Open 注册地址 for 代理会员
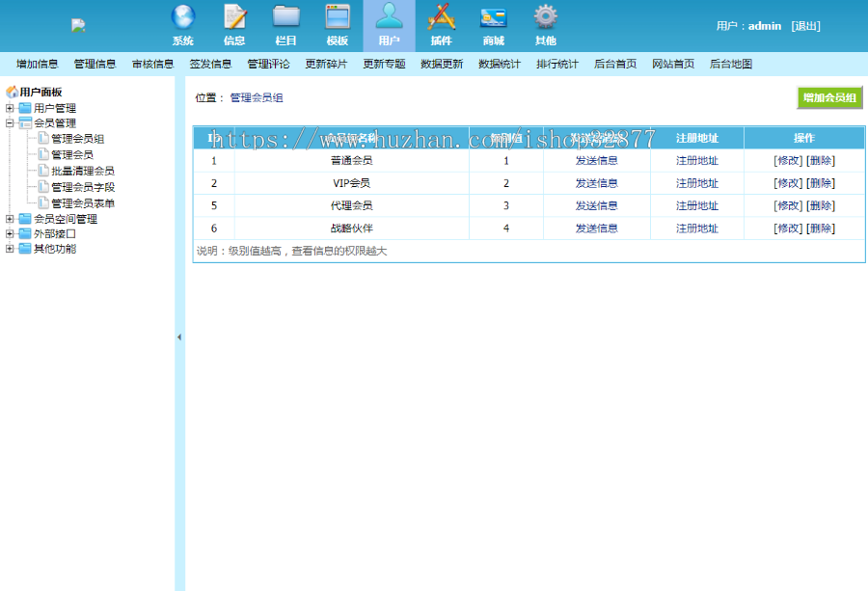Image resolution: width=868 pixels, height=591 pixels. [x=697, y=206]
